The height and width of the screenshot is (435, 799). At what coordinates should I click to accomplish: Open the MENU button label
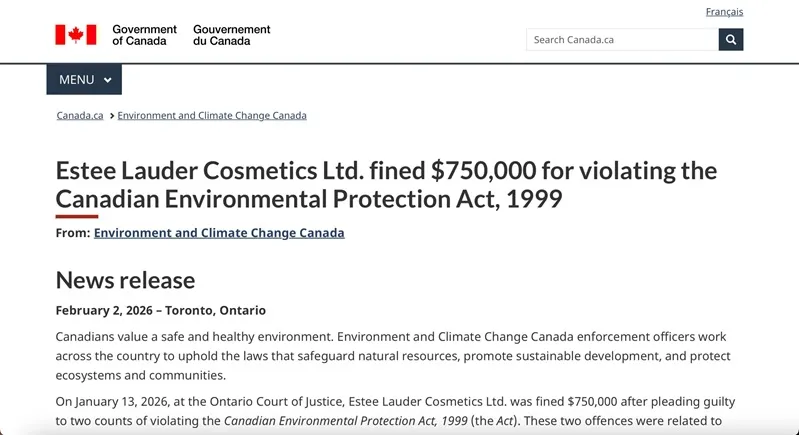point(77,80)
